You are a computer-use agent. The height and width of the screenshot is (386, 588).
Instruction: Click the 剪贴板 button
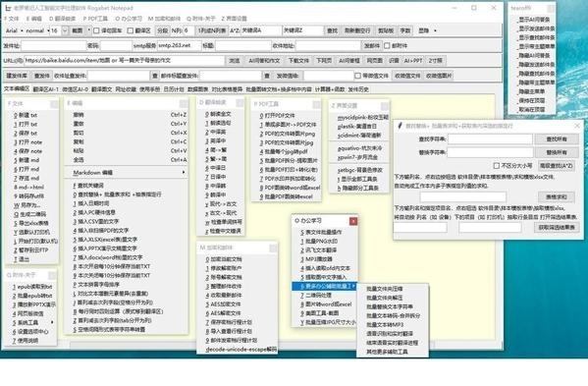click(x=386, y=30)
